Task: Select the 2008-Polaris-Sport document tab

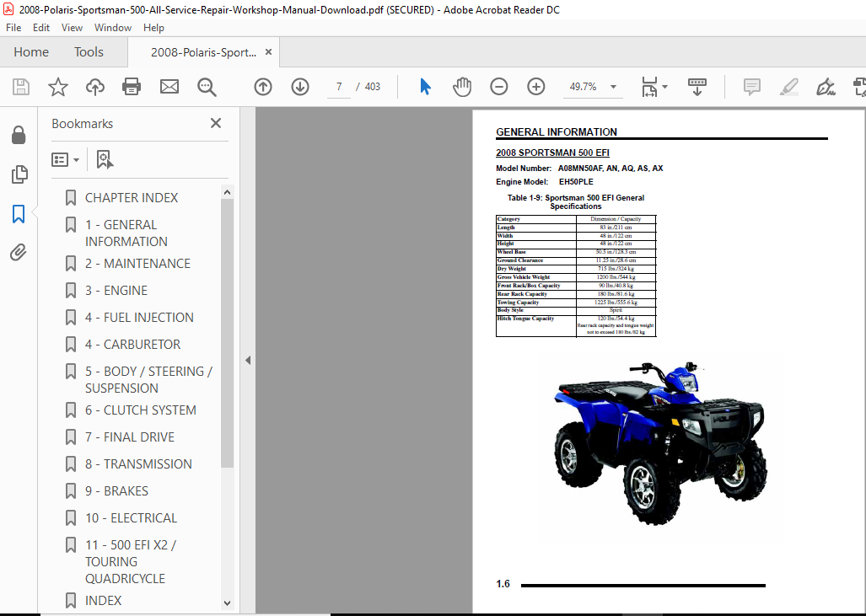Action: [203, 52]
